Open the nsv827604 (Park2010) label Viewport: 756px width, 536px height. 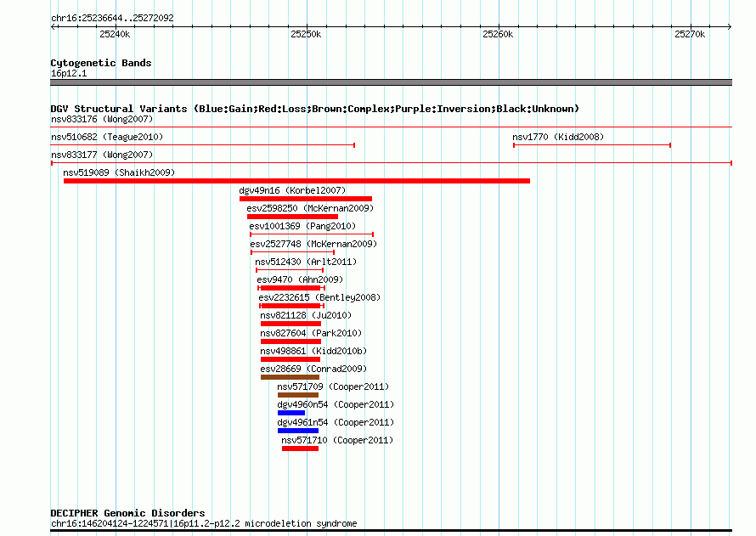[x=311, y=333]
